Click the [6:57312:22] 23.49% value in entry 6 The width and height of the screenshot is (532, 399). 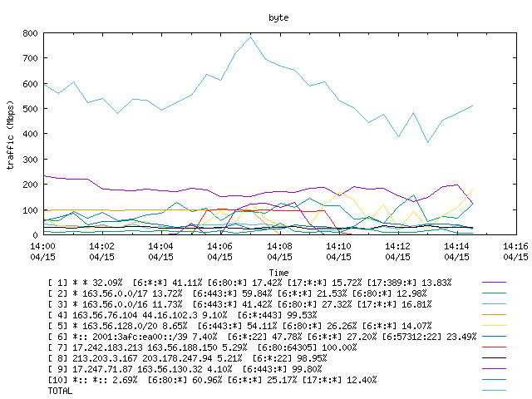point(429,337)
